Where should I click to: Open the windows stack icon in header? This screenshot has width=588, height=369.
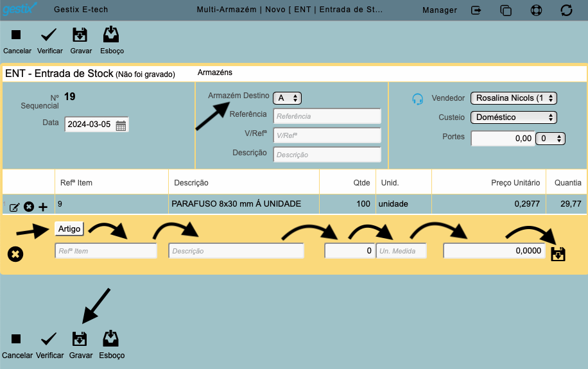(506, 10)
